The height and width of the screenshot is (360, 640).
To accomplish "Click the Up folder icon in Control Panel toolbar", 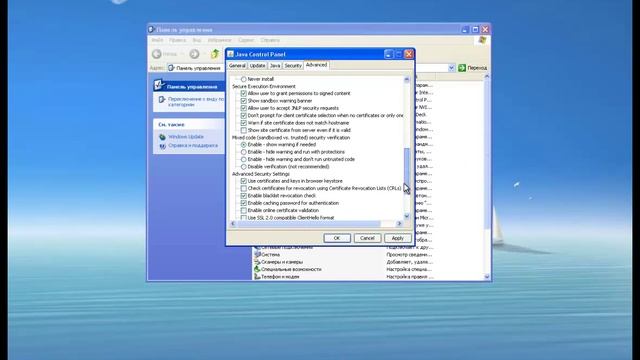I will (215, 54).
